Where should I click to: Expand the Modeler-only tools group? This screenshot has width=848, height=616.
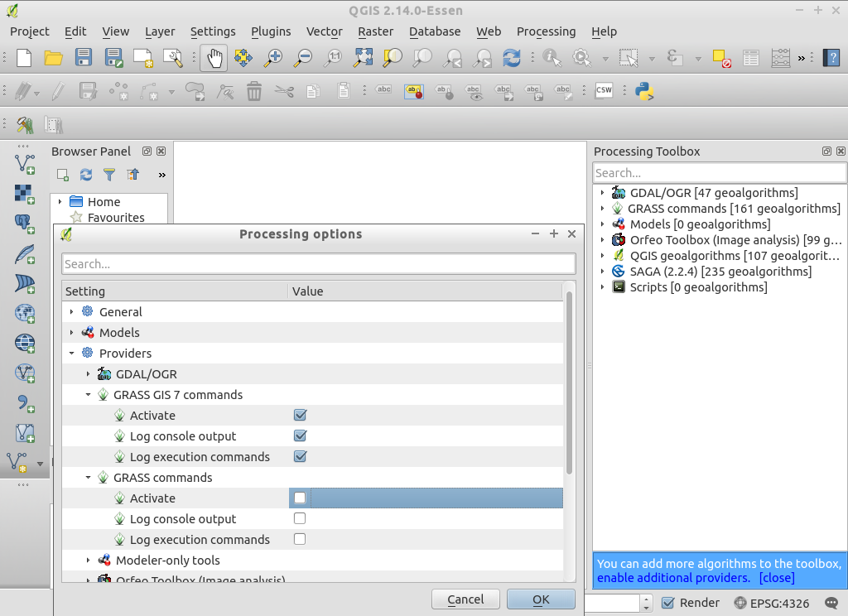click(x=88, y=560)
